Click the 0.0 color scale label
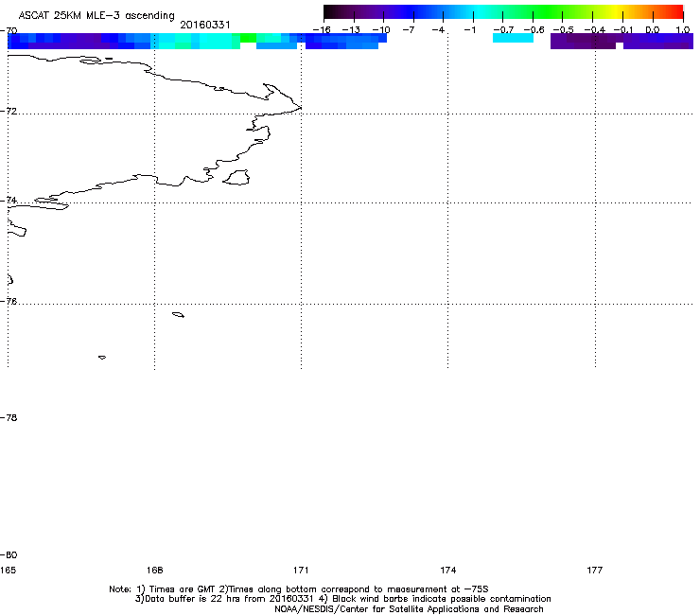 pyautogui.click(x=653, y=30)
